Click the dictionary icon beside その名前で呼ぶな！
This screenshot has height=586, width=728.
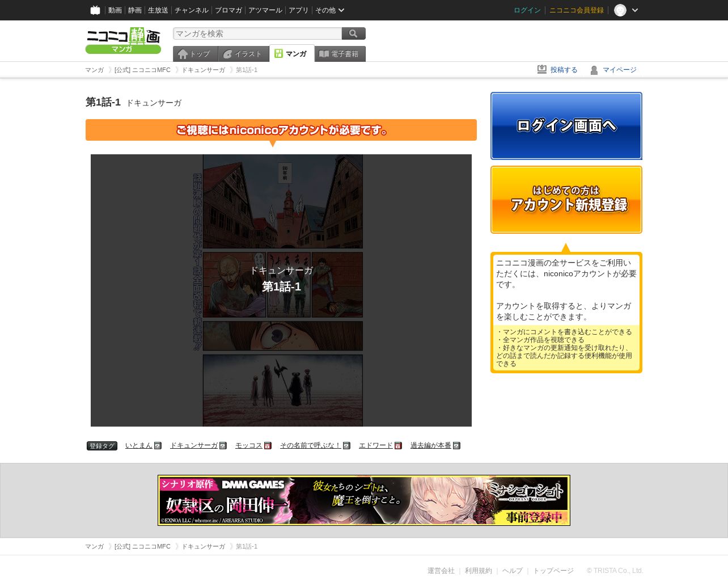click(346, 446)
